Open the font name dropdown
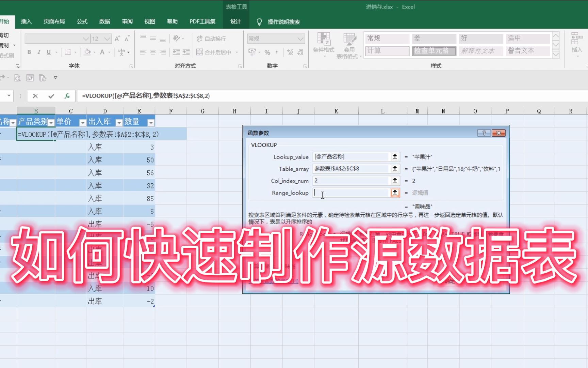 coord(86,39)
